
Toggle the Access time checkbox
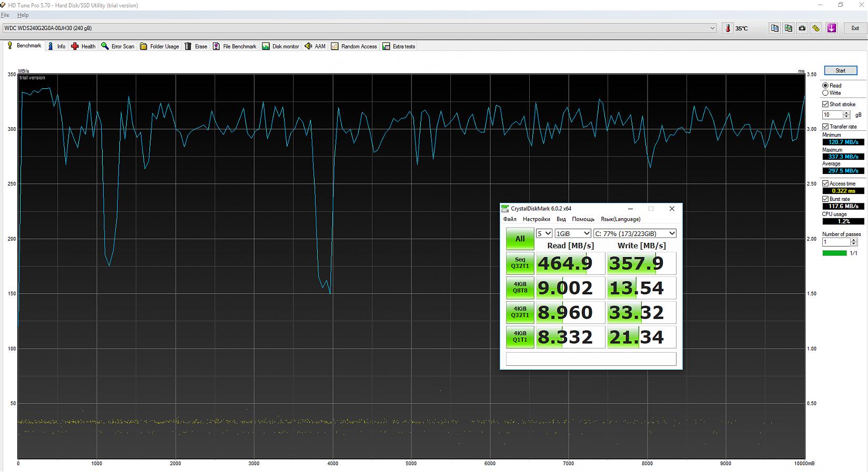(x=825, y=183)
